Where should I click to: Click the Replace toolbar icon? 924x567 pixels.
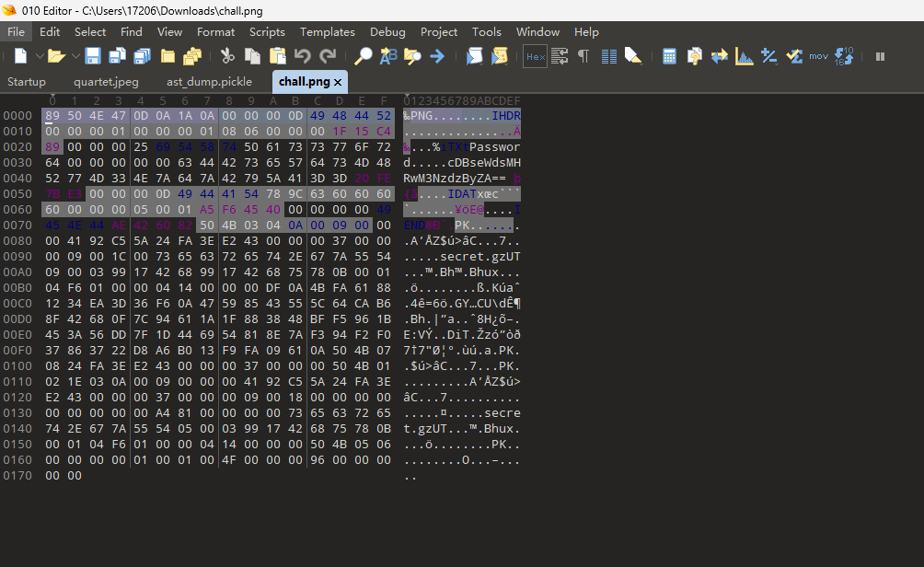click(387, 57)
